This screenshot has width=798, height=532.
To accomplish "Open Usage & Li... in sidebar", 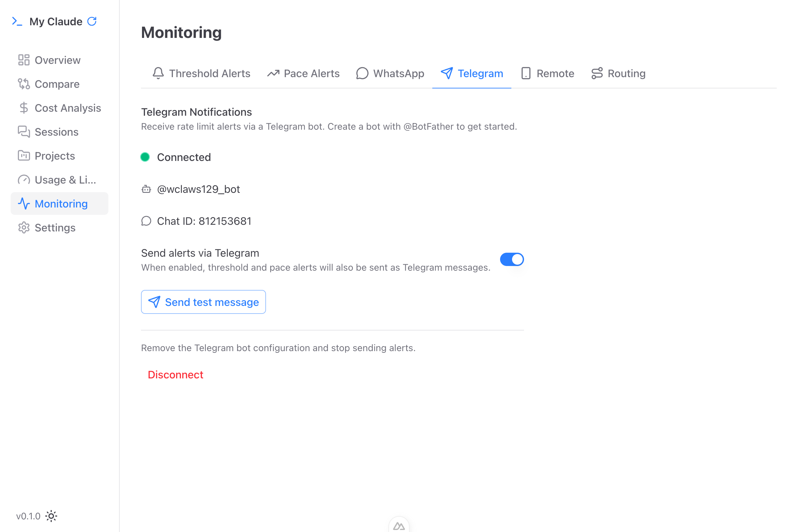I will pos(60,180).
